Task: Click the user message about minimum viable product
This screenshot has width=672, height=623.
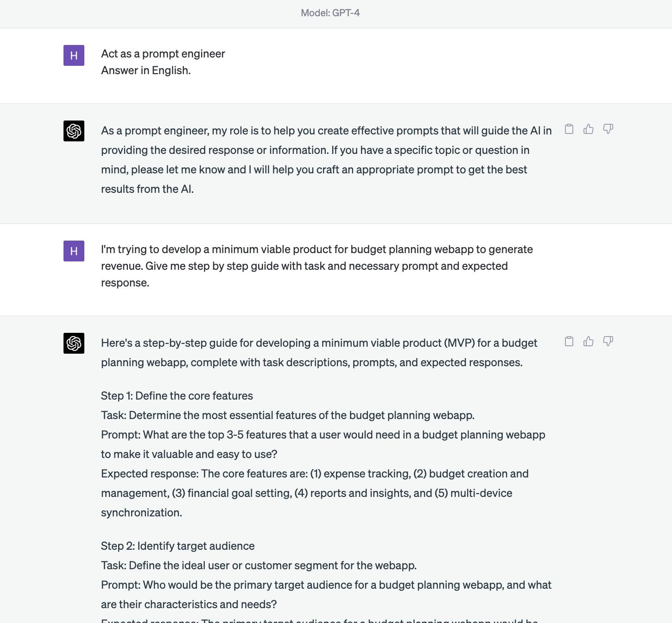Action: point(317,266)
